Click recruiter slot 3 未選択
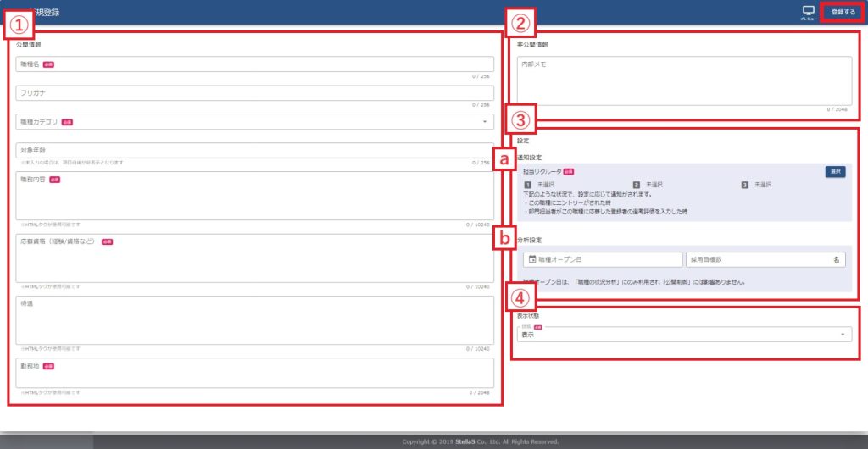 [761, 184]
